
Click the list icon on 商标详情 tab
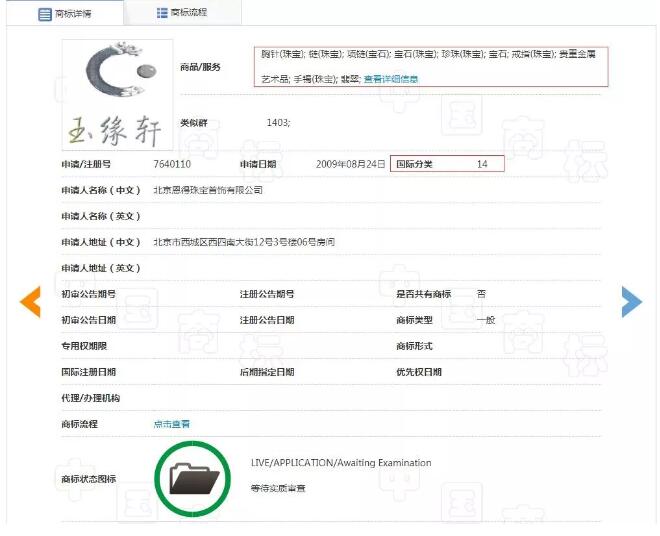coord(45,14)
